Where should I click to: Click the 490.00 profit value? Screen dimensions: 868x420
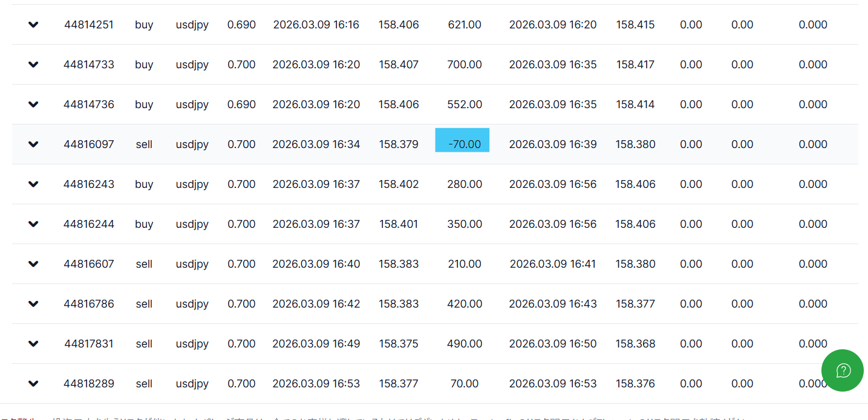465,344
